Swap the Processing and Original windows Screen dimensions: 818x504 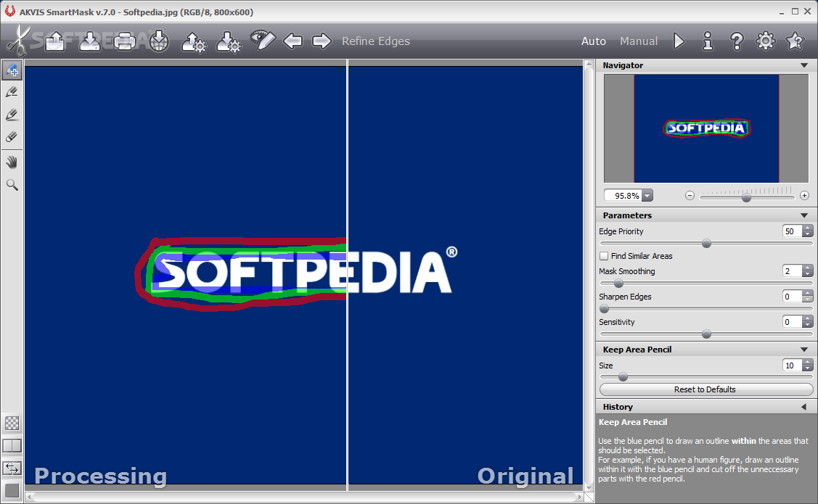(12, 468)
